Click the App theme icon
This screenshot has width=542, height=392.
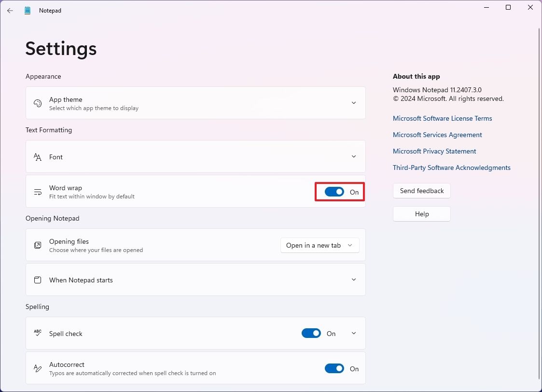pos(38,103)
